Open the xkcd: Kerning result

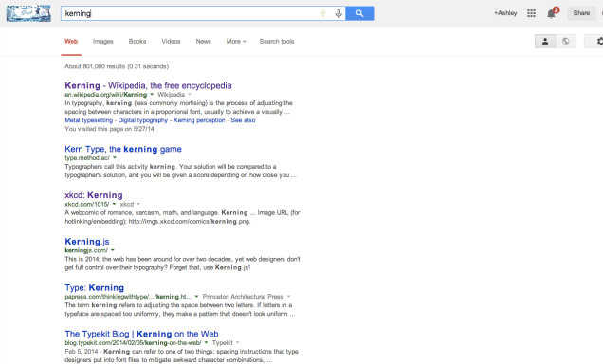pyautogui.click(x=94, y=195)
